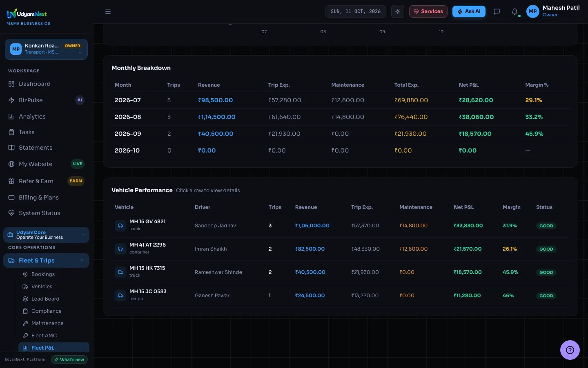Screen dimensions: 588x368
Task: Expand the Konkan Roadways workspace switcher
Action: click(46, 49)
